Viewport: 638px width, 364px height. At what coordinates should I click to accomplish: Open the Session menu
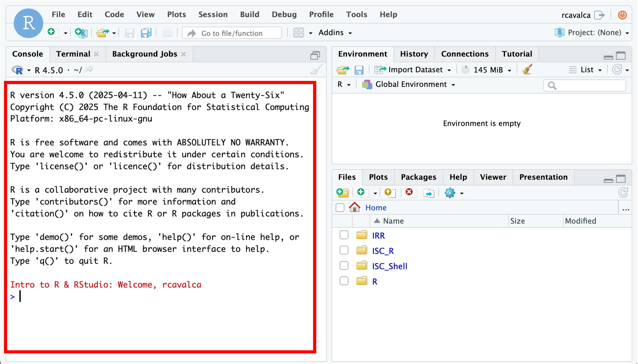tap(213, 14)
